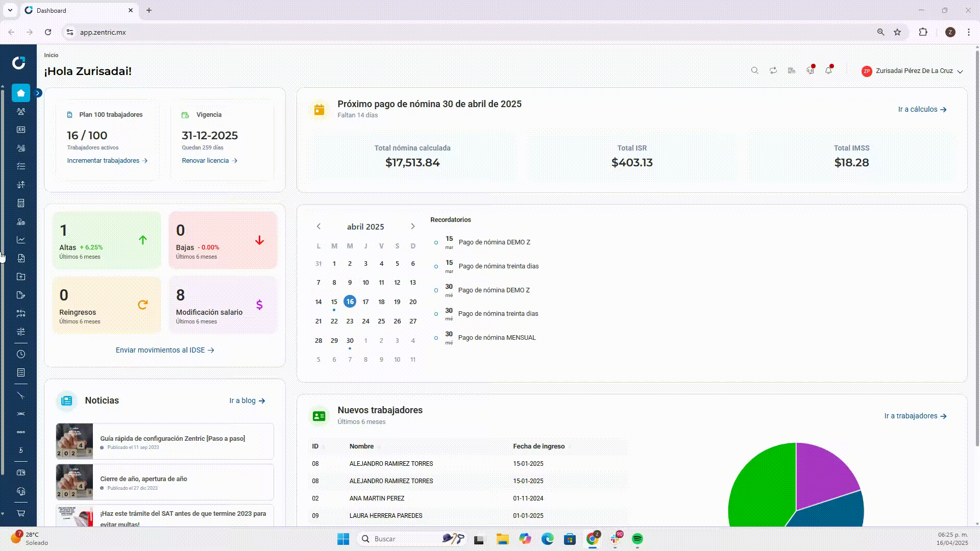This screenshot has width=980, height=551.
Task: Go to the previous month in the calendar
Action: tap(318, 226)
